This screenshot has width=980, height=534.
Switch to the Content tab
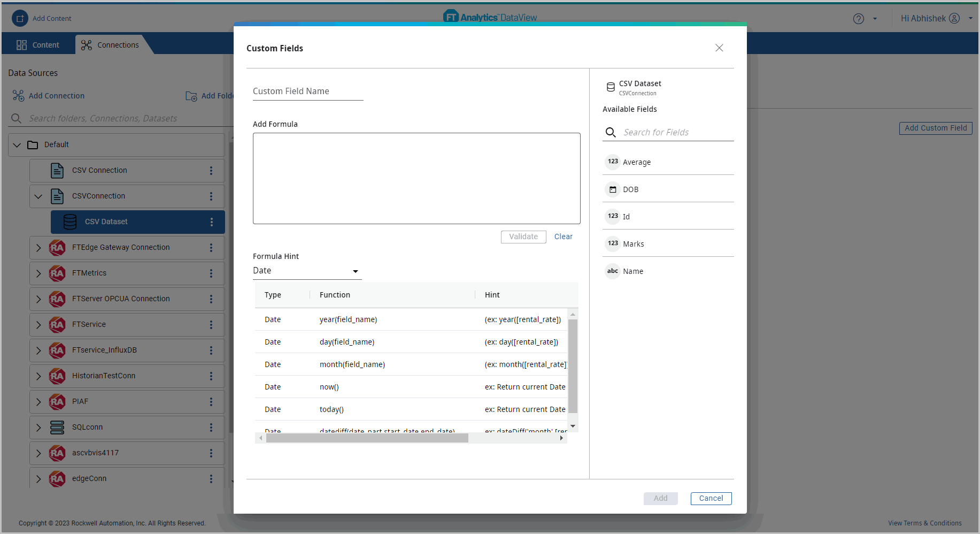(38, 45)
